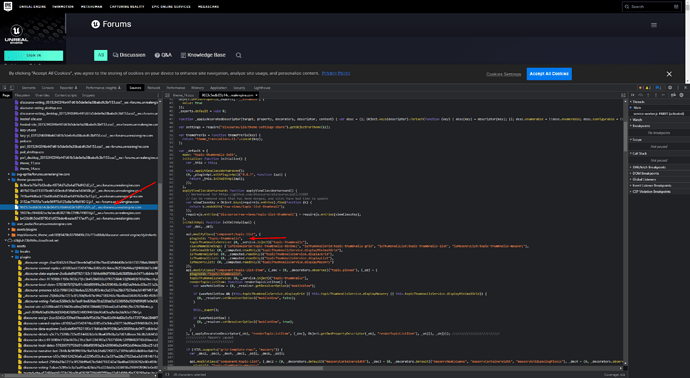Select the Overrides navigator tab
The image size is (690, 378).
pyautogui.click(x=42, y=95)
